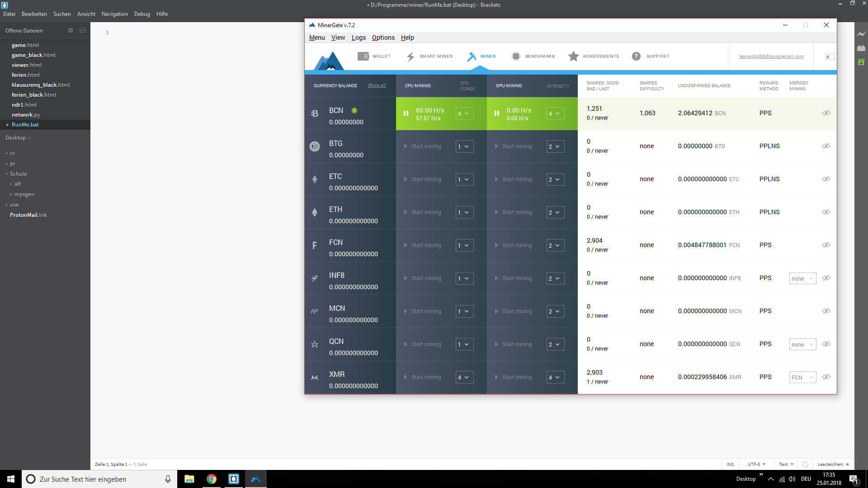Open BCN CPU cores dropdown
This screenshot has height=488, width=868.
point(464,113)
